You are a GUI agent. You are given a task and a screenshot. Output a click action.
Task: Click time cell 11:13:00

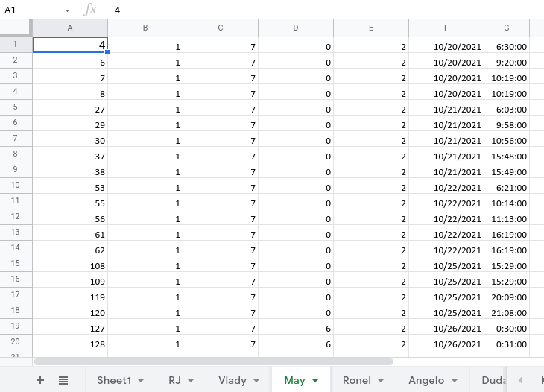coord(507,217)
